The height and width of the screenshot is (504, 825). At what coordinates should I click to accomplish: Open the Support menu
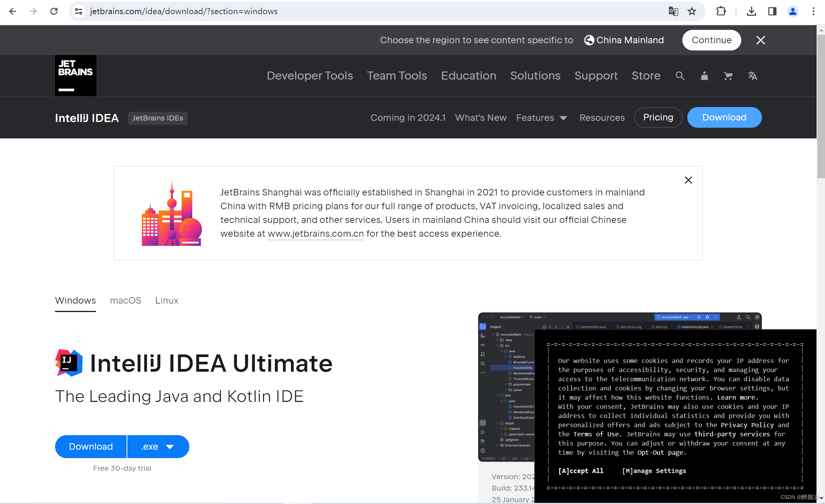coord(596,76)
